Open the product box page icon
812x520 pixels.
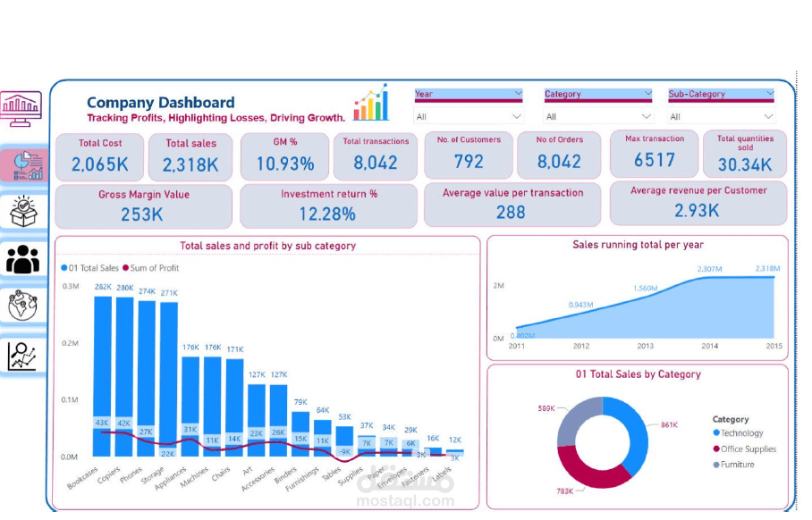(x=23, y=211)
